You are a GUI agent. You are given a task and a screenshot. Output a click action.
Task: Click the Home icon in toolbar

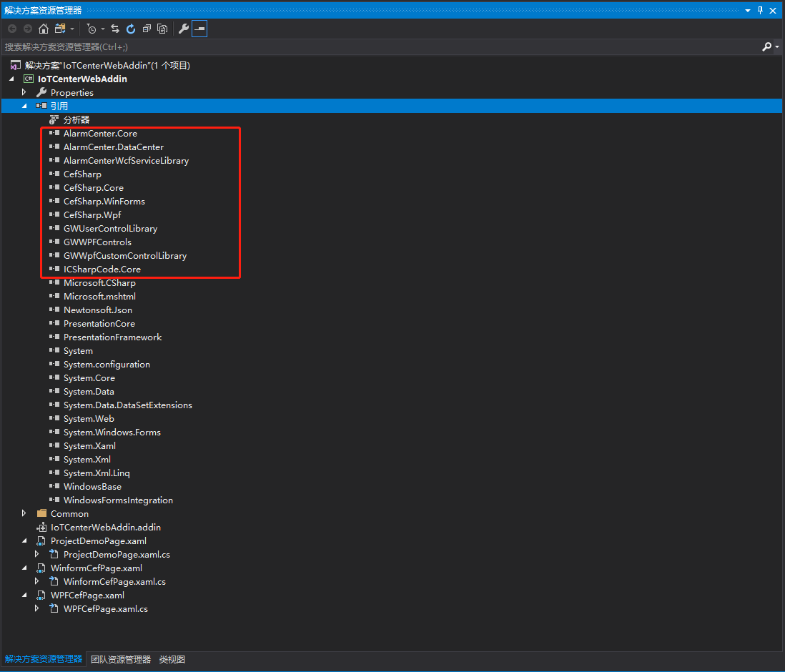pos(44,29)
